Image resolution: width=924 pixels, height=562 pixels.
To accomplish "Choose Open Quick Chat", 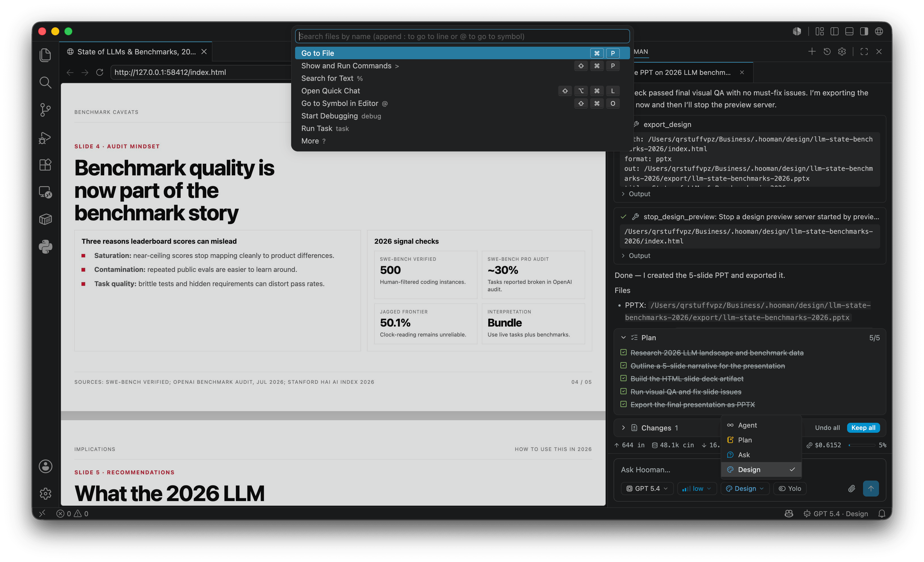I will (x=462, y=91).
